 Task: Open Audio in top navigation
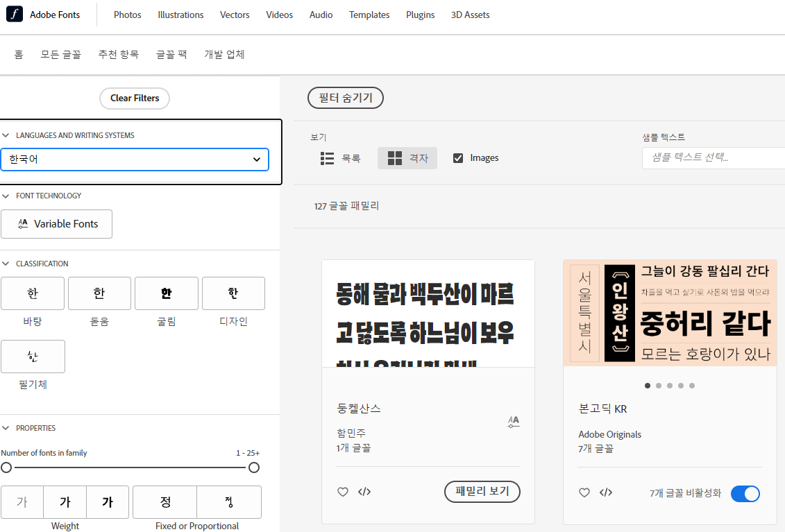tap(321, 15)
